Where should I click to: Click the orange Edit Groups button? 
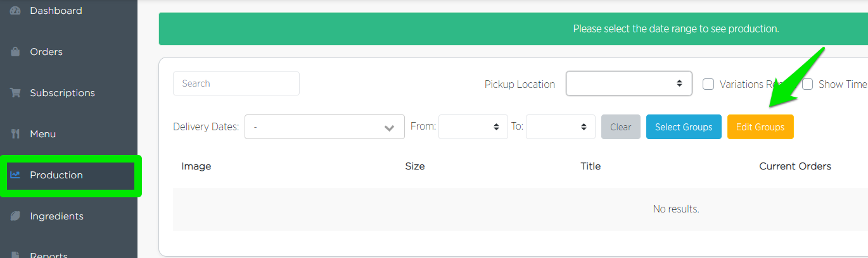(x=760, y=126)
